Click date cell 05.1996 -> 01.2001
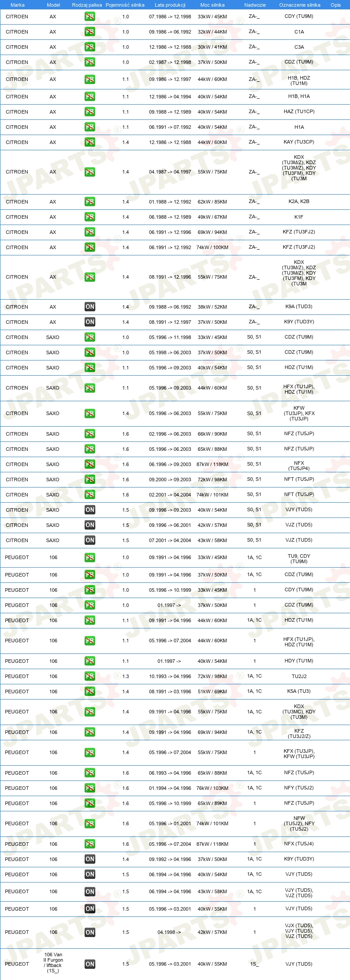Image resolution: width=350 pixels, height=980 pixels. (170, 823)
